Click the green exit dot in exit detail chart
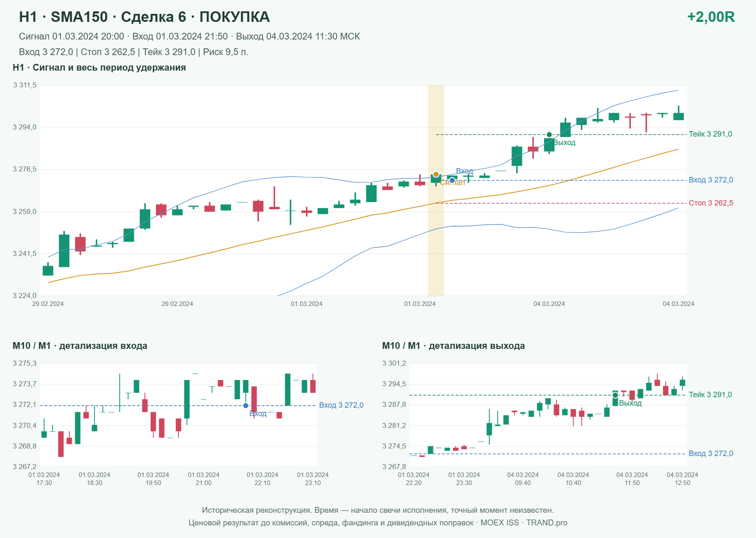Screen dimensions: 756x538 pyautogui.click(x=615, y=395)
